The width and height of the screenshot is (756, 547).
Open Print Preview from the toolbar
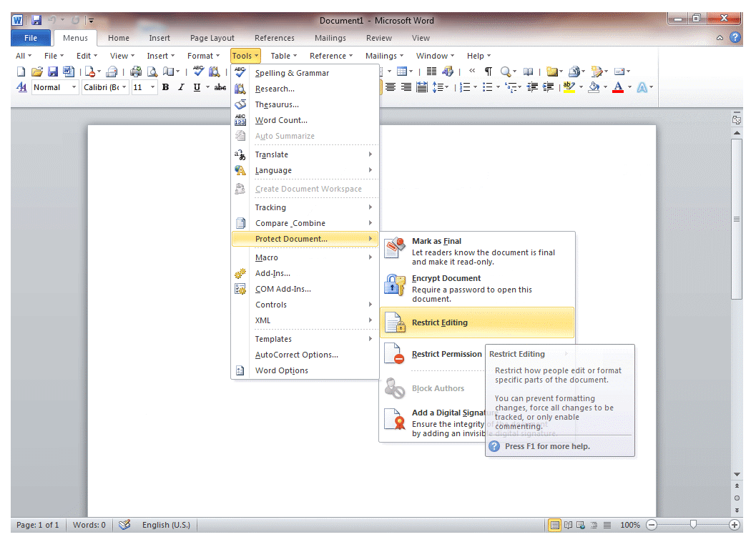152,72
